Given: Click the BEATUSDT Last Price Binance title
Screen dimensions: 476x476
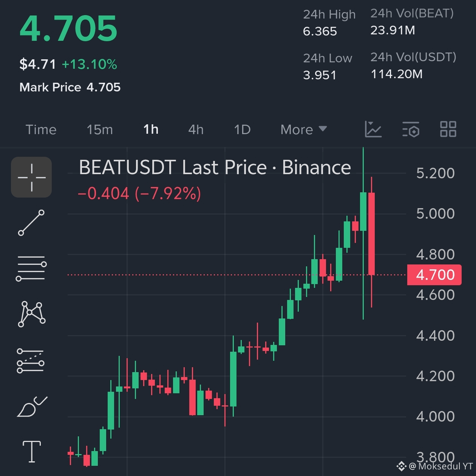Looking at the screenshot, I should pyautogui.click(x=215, y=167).
